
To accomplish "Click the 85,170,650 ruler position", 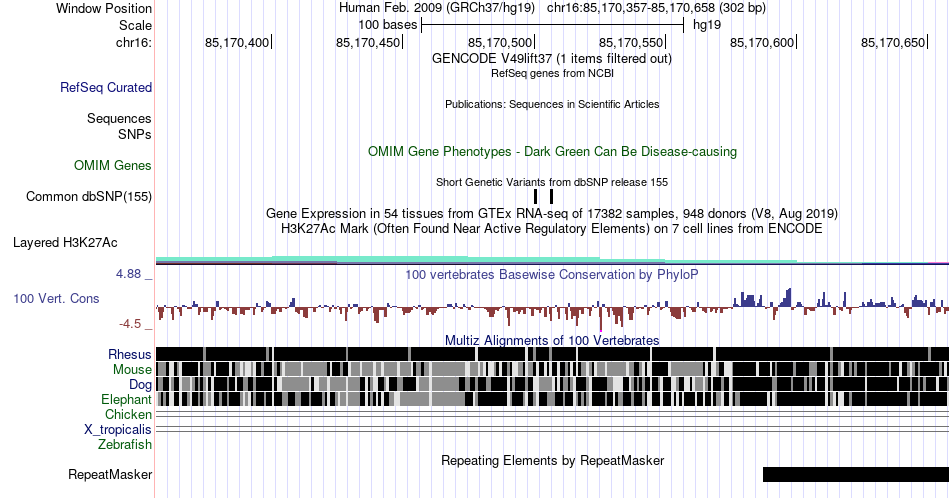I will coord(893,42).
